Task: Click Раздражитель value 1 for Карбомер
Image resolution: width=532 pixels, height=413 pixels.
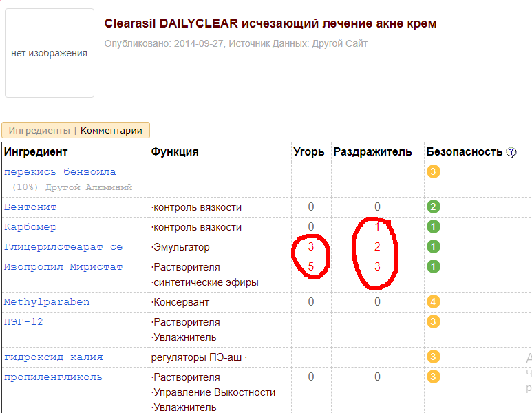Action: coord(377,226)
